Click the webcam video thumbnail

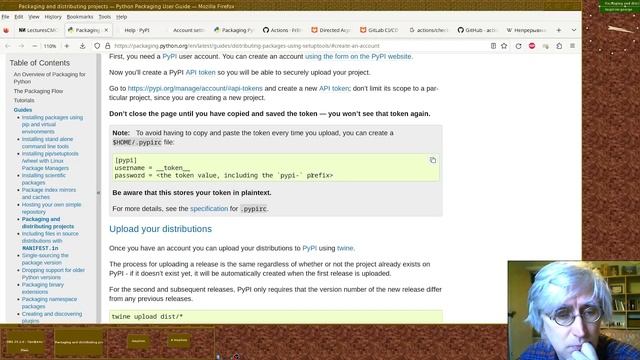pyautogui.click(x=574, y=310)
